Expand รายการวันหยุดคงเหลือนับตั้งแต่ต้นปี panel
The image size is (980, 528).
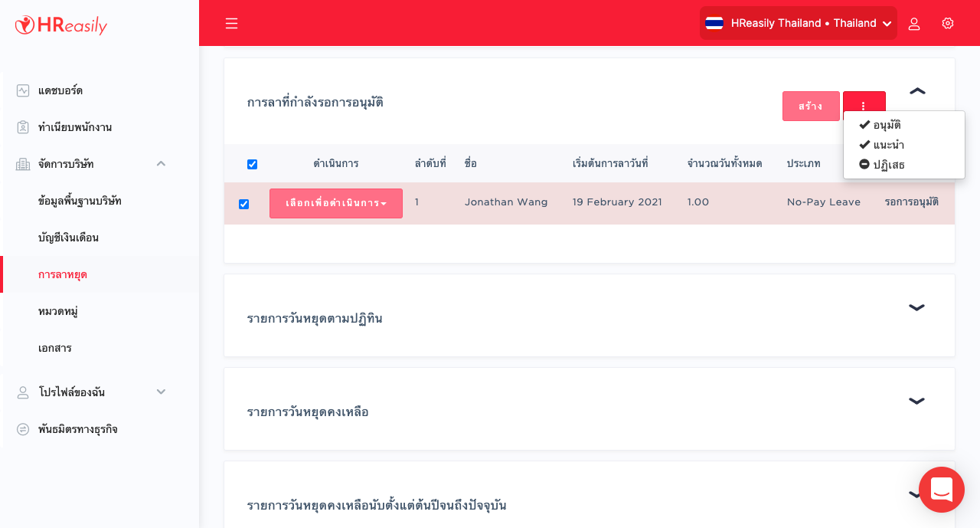pos(914,494)
